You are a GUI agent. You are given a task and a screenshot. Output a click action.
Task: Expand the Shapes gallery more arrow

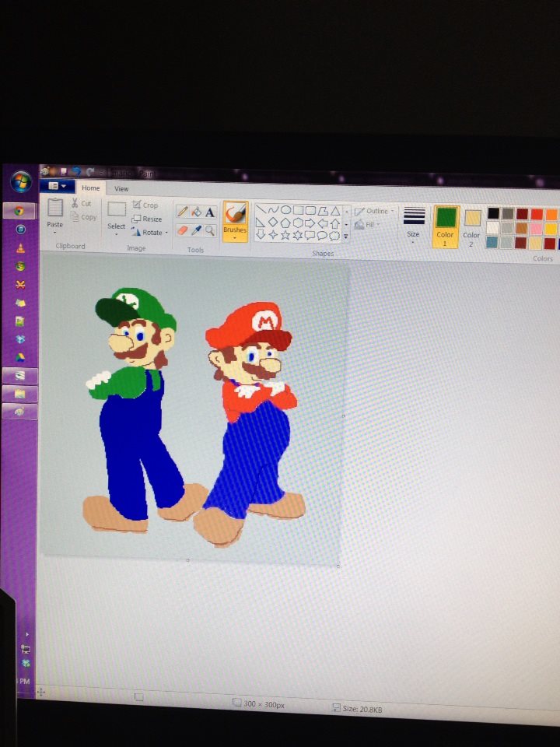tap(346, 236)
